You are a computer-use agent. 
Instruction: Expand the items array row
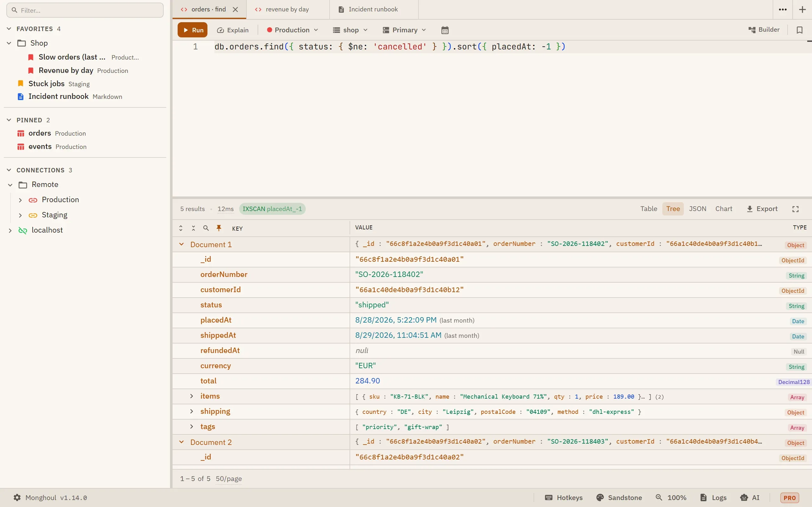click(192, 396)
